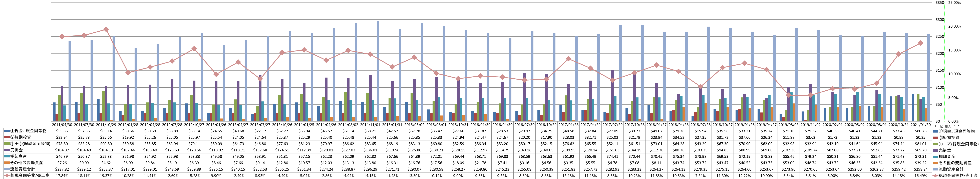This screenshot has width=980, height=179.
Task: Select the 2016/07/30 date column header
Action: click(525, 125)
